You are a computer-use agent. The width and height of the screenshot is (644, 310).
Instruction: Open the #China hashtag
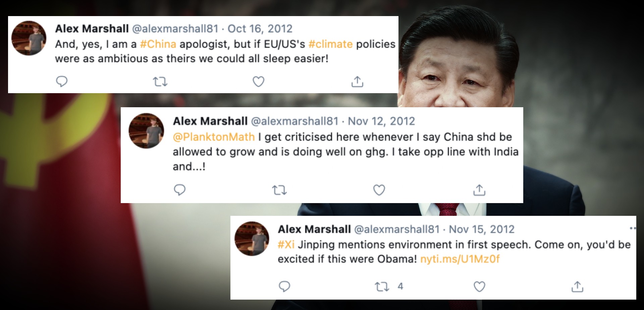(158, 44)
